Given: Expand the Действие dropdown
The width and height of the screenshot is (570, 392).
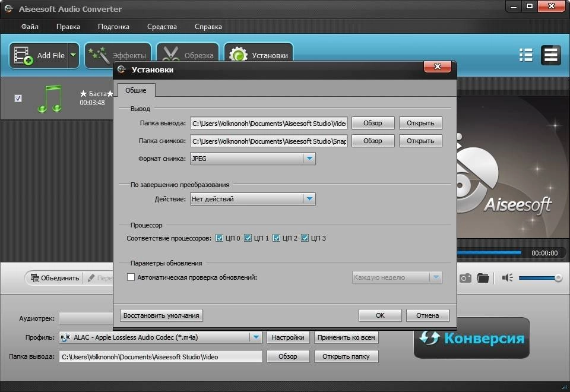Looking at the screenshot, I should tap(309, 199).
